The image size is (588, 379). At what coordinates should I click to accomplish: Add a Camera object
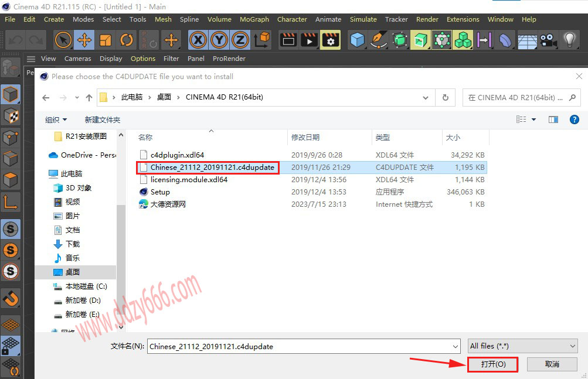(548, 40)
